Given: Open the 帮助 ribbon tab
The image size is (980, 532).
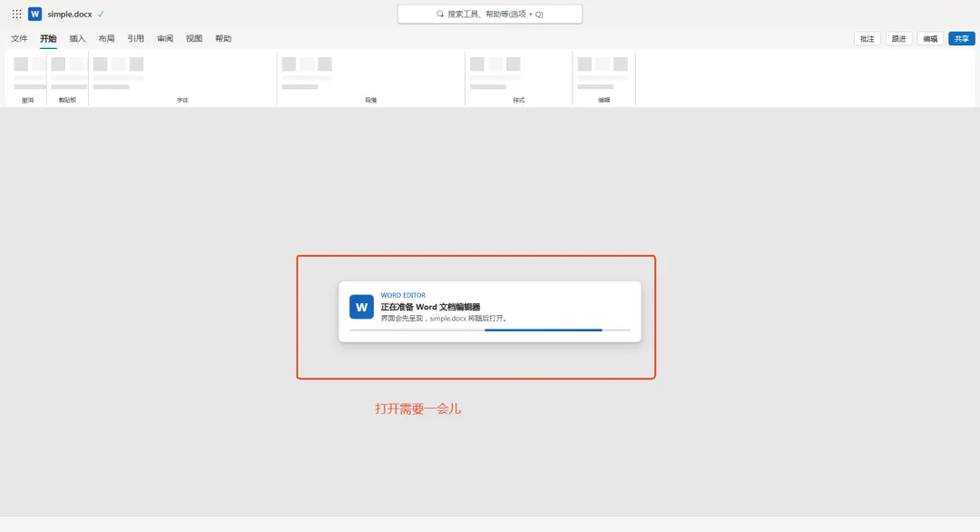Looking at the screenshot, I should coord(223,39).
